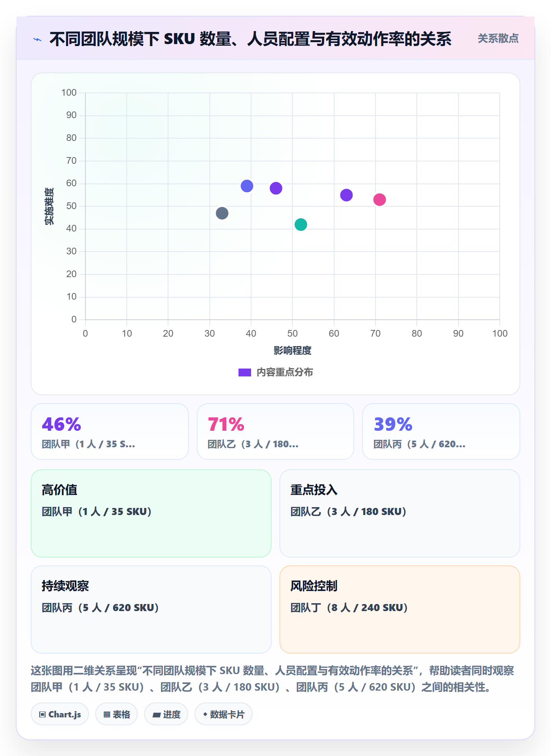Open the 高价值 quadrant card

coord(151,513)
